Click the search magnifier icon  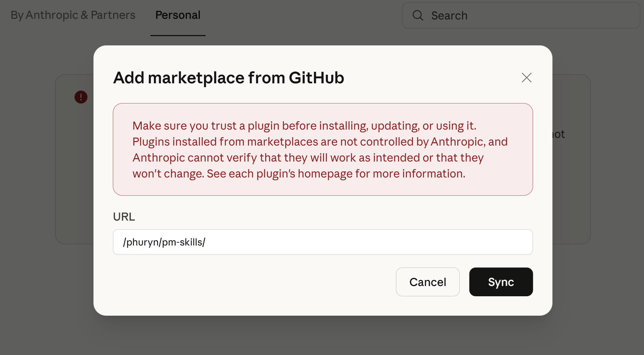coord(418,15)
